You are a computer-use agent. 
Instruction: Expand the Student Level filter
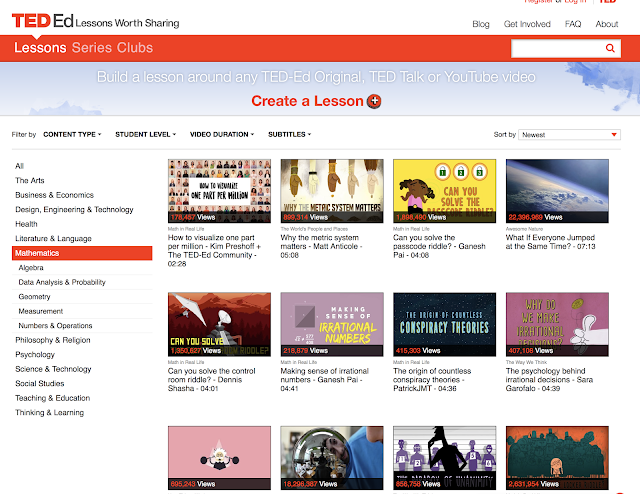point(146,134)
